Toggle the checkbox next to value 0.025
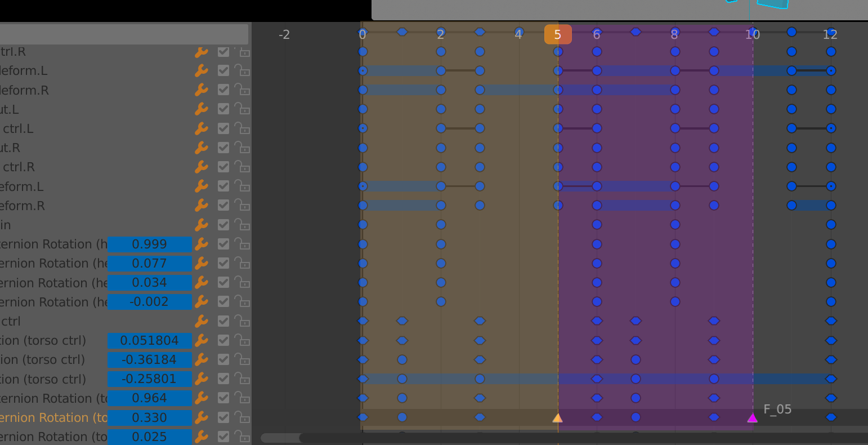868x445 pixels. point(223,437)
